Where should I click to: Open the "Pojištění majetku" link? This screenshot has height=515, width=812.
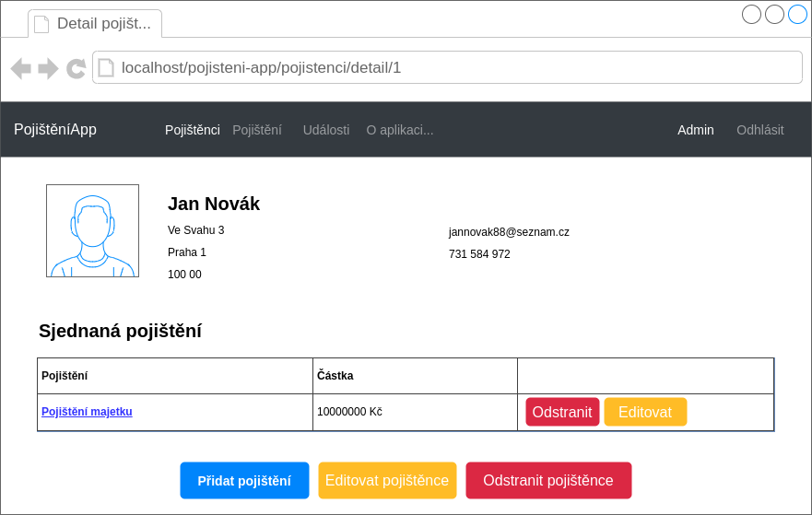[x=87, y=412]
